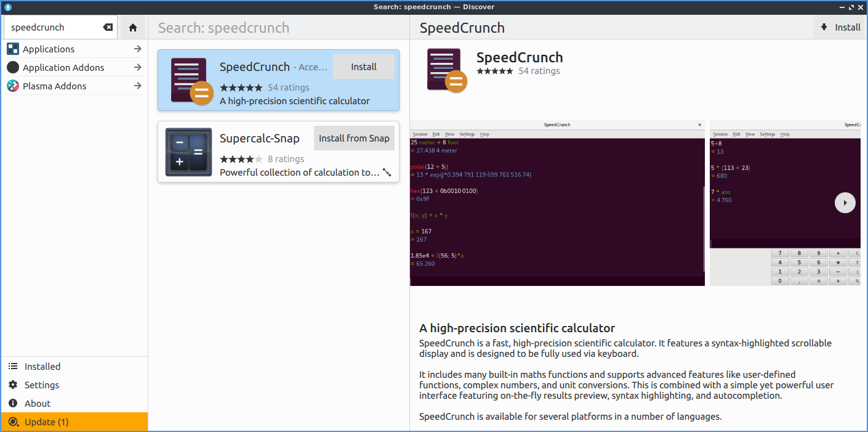
Task: Open the Installed page
Action: pyautogui.click(x=42, y=366)
